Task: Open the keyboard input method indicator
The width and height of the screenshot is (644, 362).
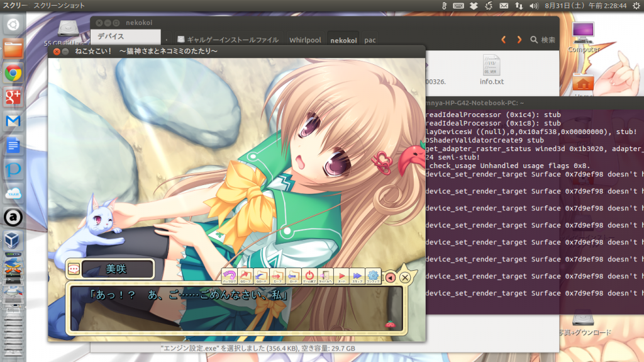Action: point(458,6)
